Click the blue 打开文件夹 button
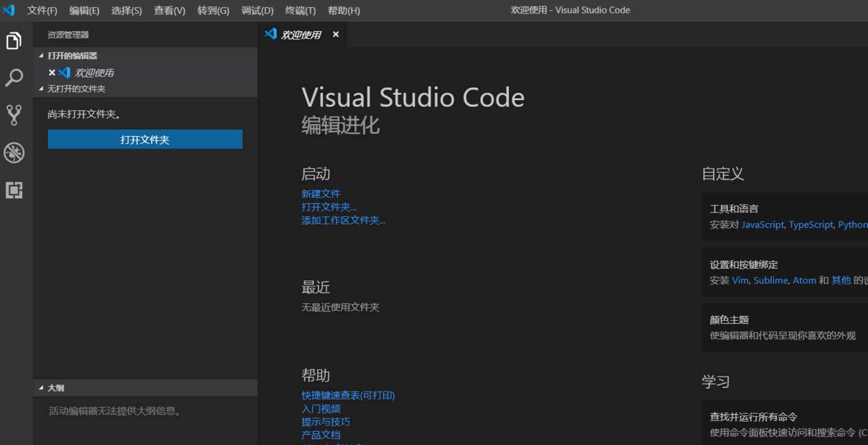The image size is (868, 445). (x=145, y=139)
